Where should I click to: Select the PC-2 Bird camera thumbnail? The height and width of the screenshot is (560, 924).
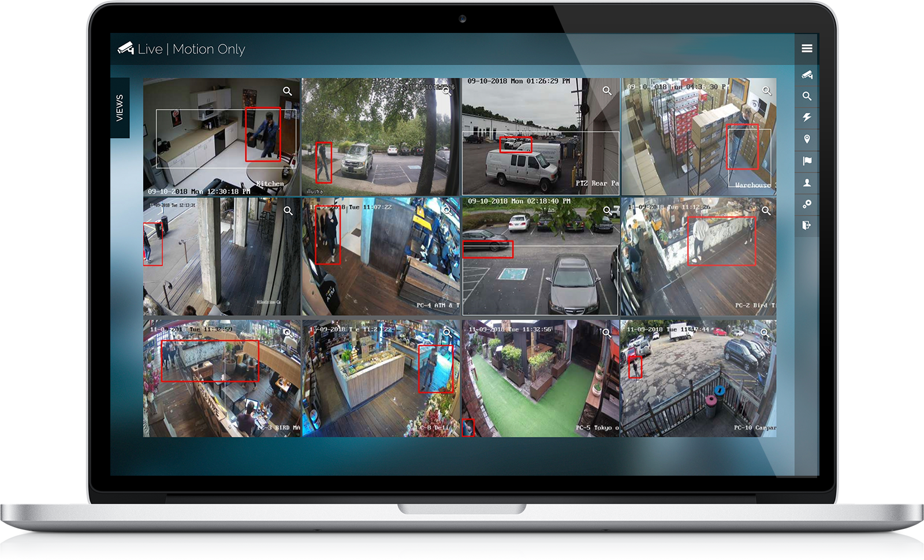(x=699, y=257)
